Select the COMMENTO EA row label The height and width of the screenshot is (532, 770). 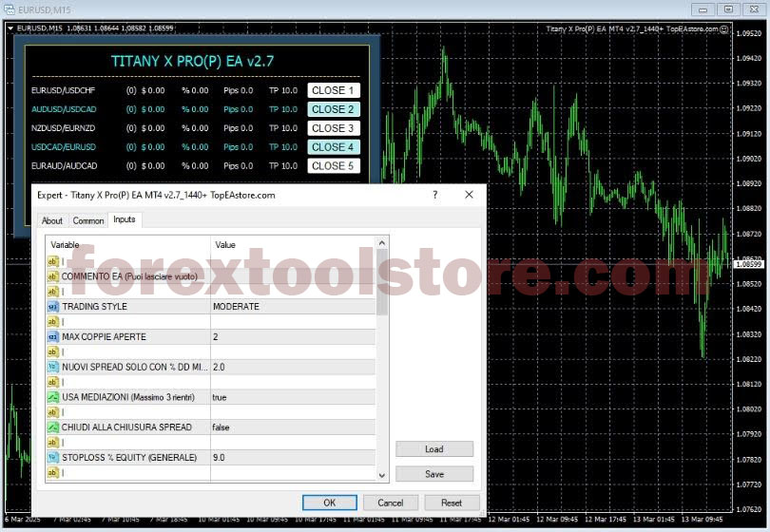tap(129, 276)
